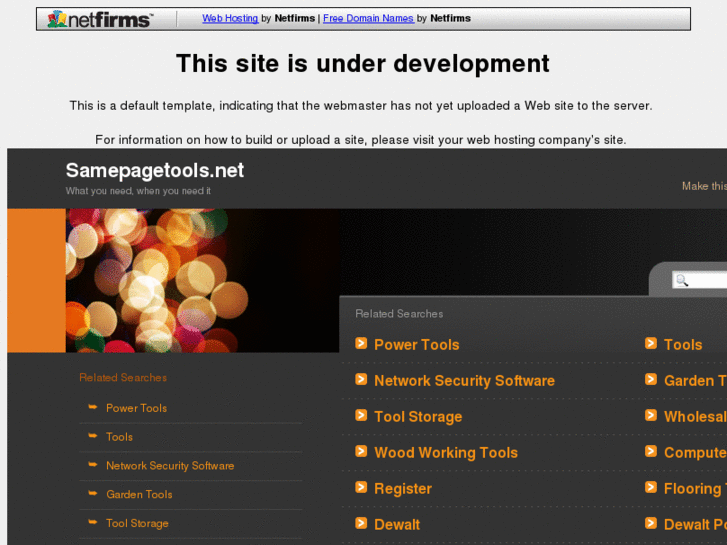Open the Compute… link in right column
This screenshot has height=545, width=727.
click(695, 453)
